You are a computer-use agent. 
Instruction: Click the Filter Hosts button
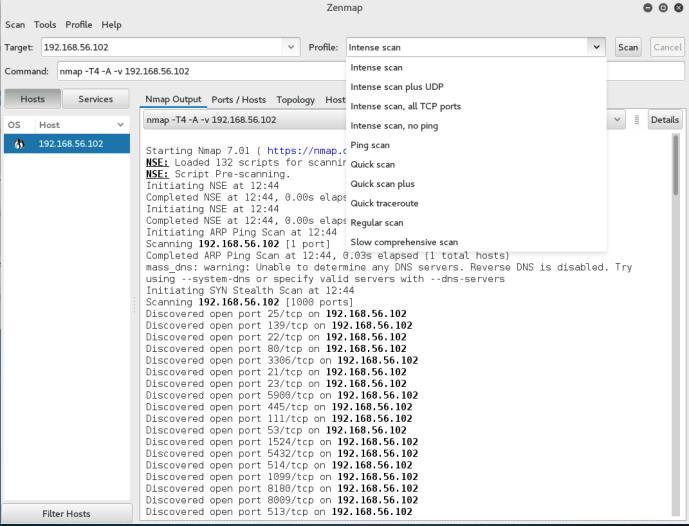click(66, 513)
